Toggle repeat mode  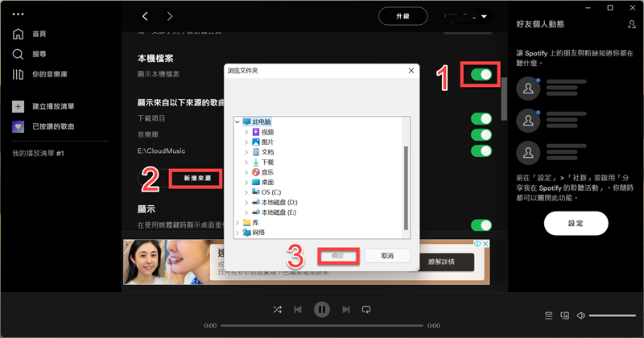tap(366, 310)
